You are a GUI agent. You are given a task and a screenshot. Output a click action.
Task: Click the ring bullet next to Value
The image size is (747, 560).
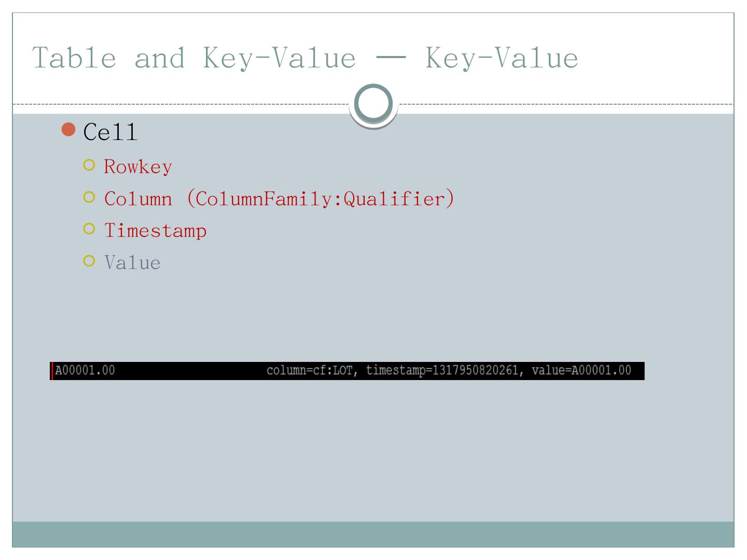click(89, 261)
